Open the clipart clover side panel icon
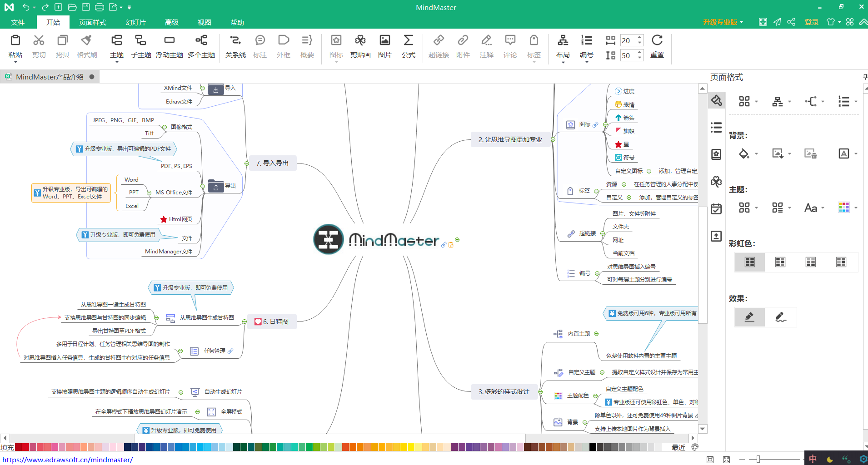868x465 pixels. tap(716, 182)
